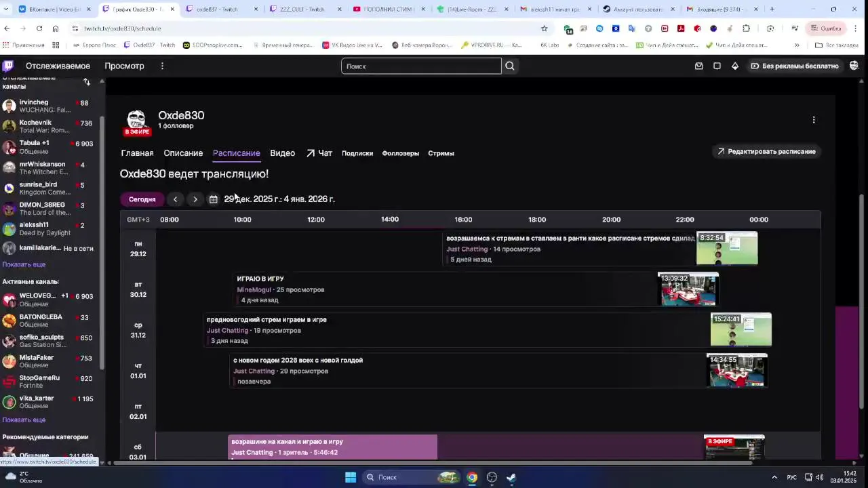
Task: Switch to Описание channel tab
Action: (x=183, y=153)
